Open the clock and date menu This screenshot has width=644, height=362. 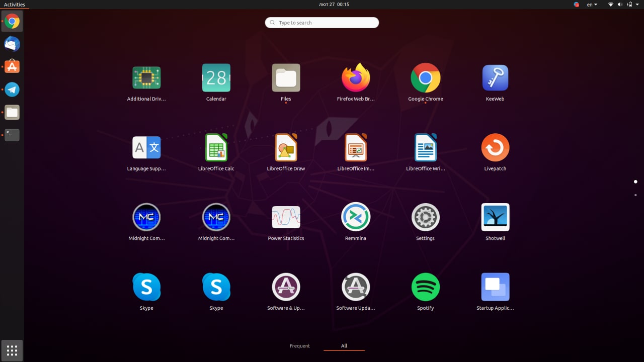[x=334, y=5]
